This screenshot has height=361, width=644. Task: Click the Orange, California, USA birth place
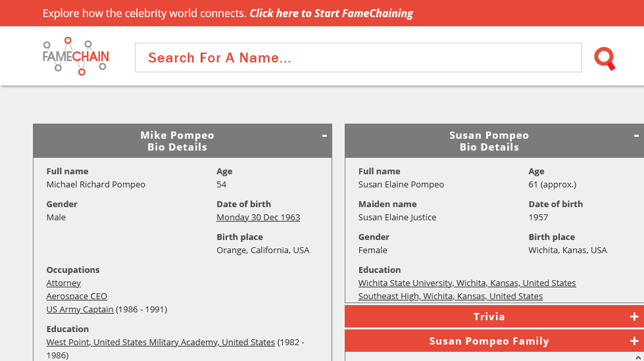pyautogui.click(x=263, y=250)
